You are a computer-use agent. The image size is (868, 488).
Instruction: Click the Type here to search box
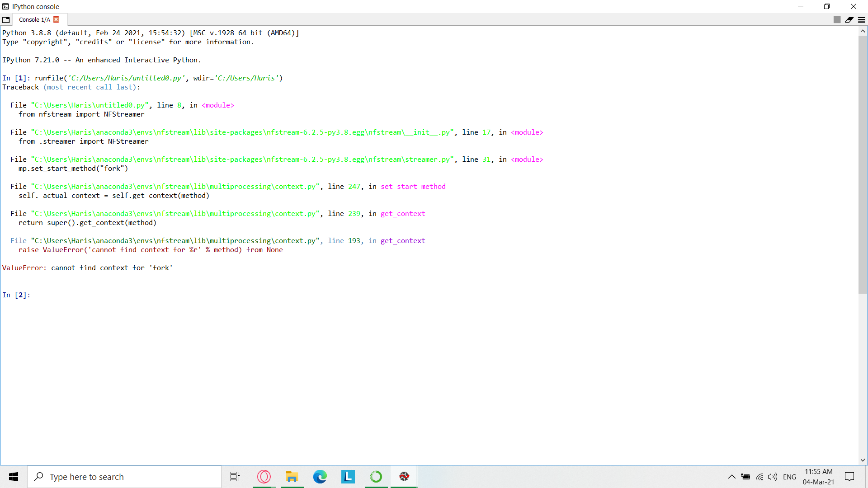124,477
